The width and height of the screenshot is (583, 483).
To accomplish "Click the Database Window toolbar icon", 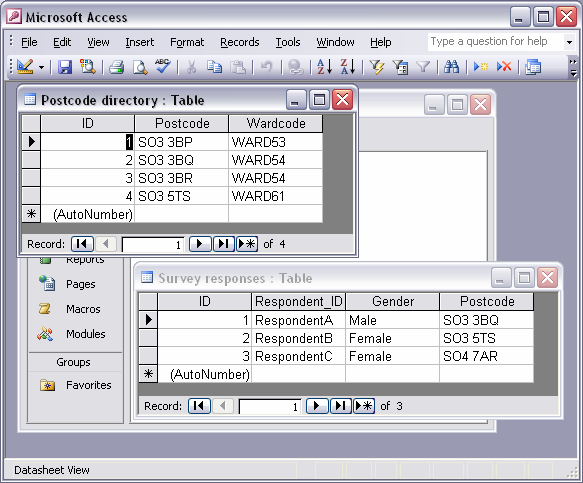I will (533, 68).
